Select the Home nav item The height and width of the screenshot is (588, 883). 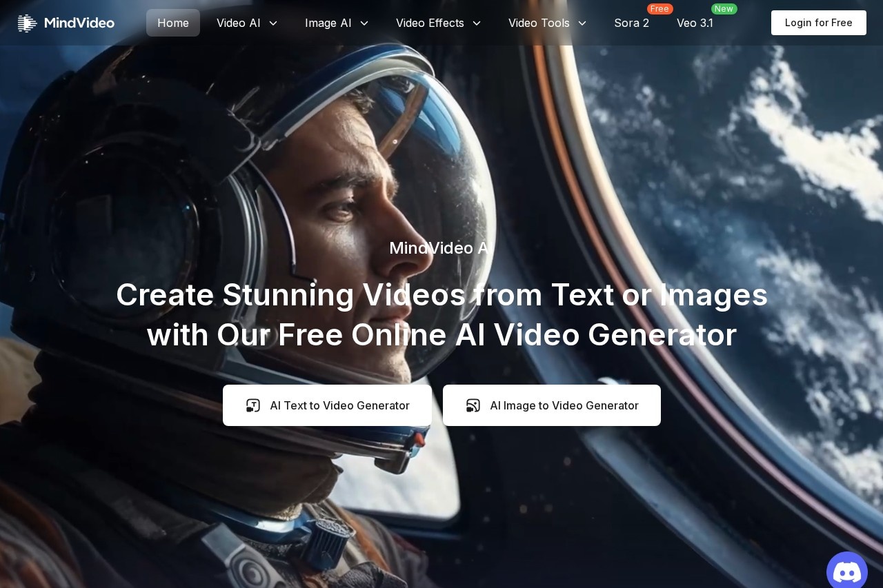[173, 23]
